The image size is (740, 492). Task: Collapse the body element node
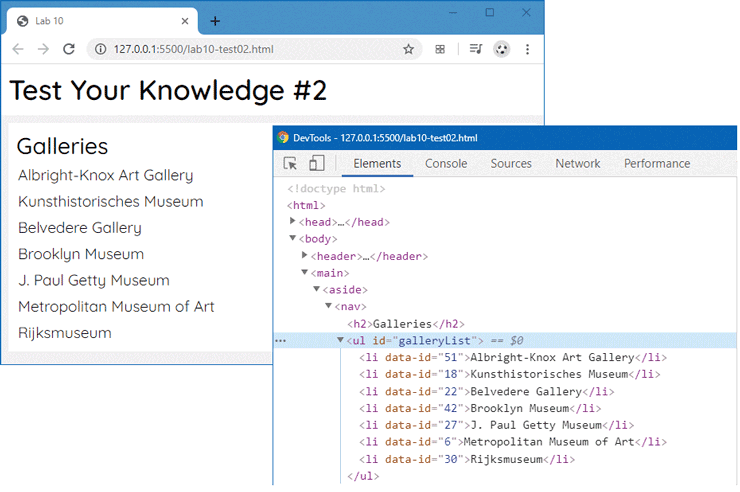(x=293, y=238)
